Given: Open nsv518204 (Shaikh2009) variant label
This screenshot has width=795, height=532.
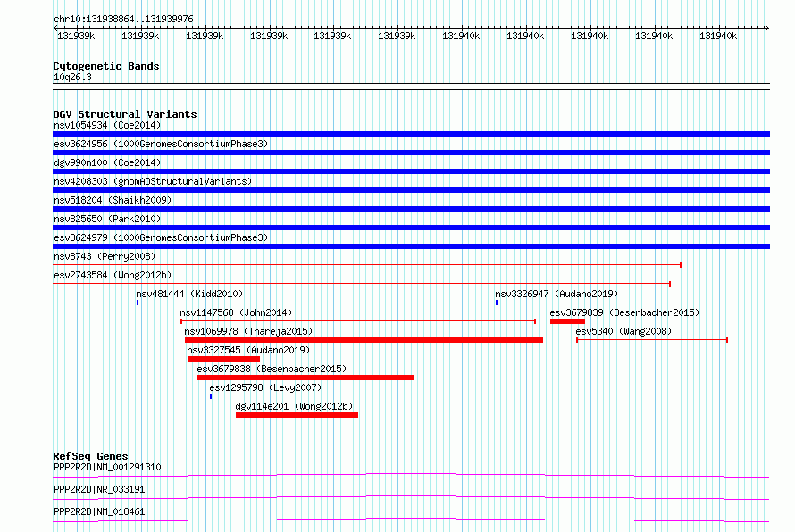Looking at the screenshot, I should (x=113, y=200).
